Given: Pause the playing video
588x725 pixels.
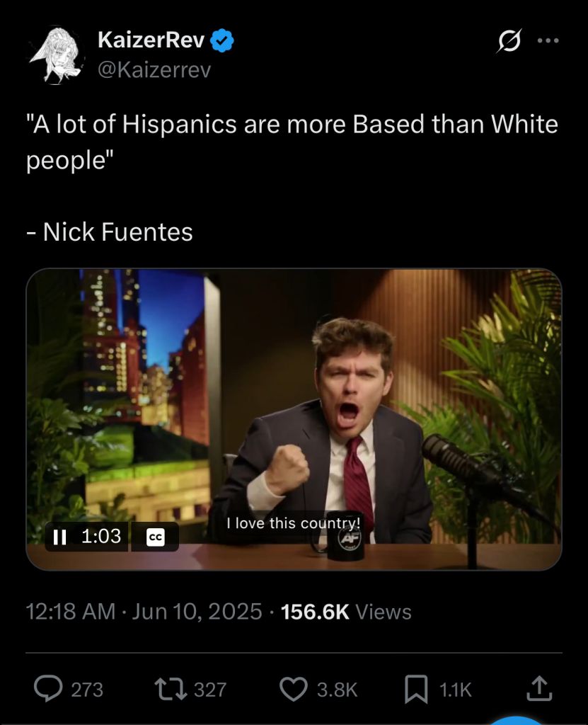Looking at the screenshot, I should (x=59, y=537).
